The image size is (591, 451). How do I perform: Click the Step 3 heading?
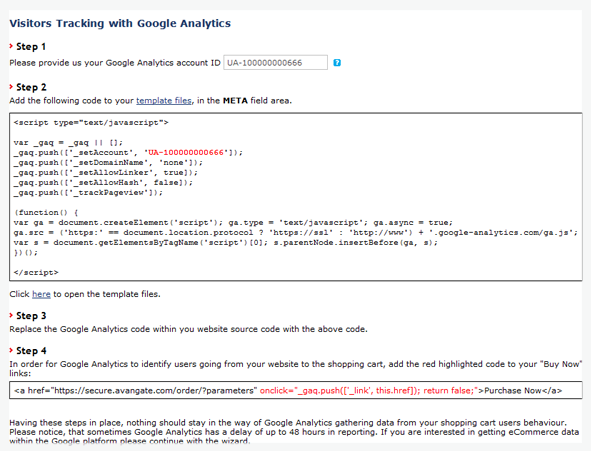coord(31,316)
